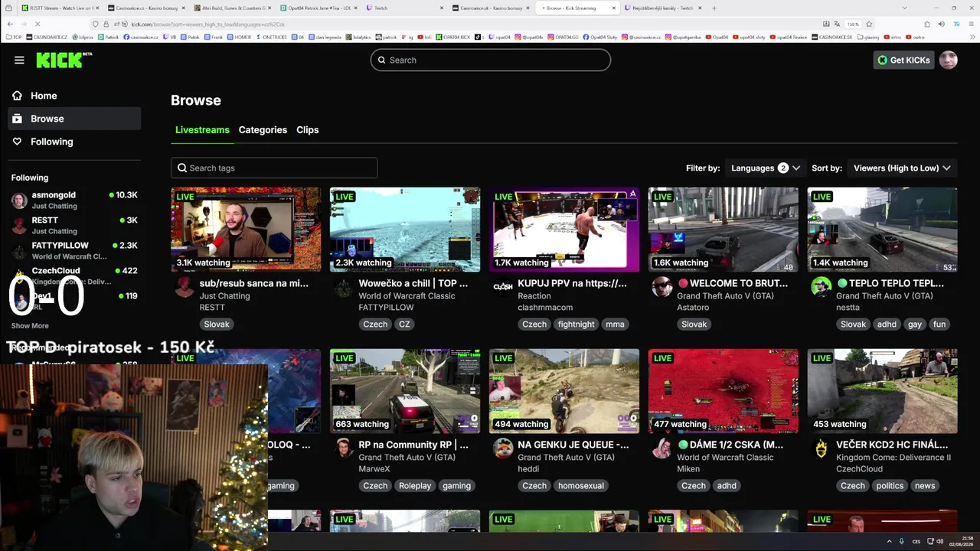Open heddi stream thumbnail with 494 watching
The width and height of the screenshot is (980, 551).
[564, 391]
